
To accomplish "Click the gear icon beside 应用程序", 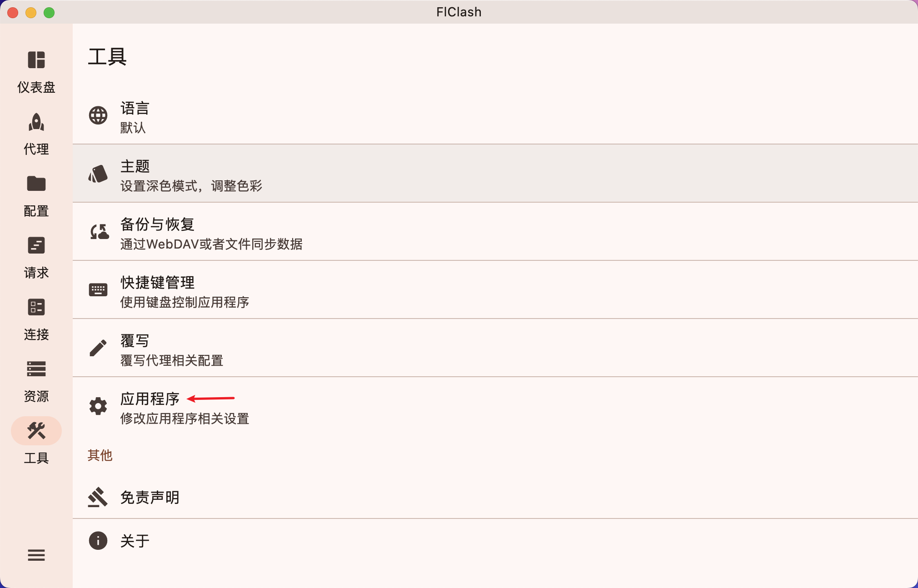I will point(98,406).
